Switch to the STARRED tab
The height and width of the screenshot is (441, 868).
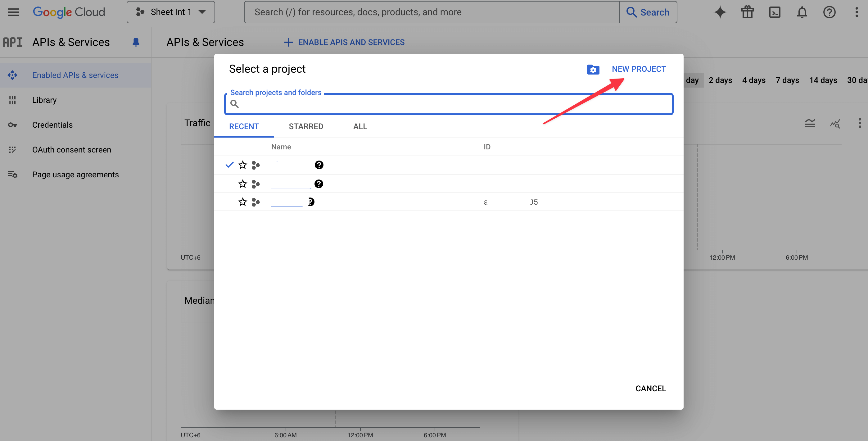coord(306,126)
